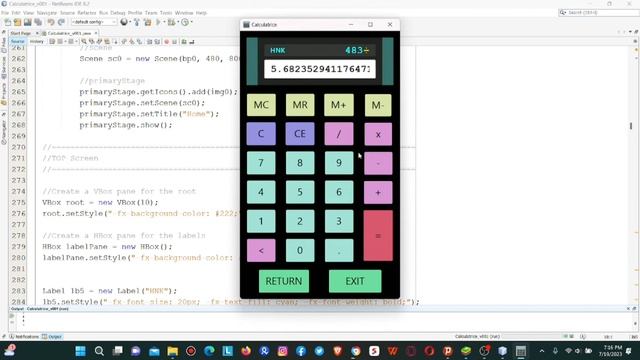Close the Calculatrice java file tab
This screenshot has height=360, width=640.
[x=96, y=33]
